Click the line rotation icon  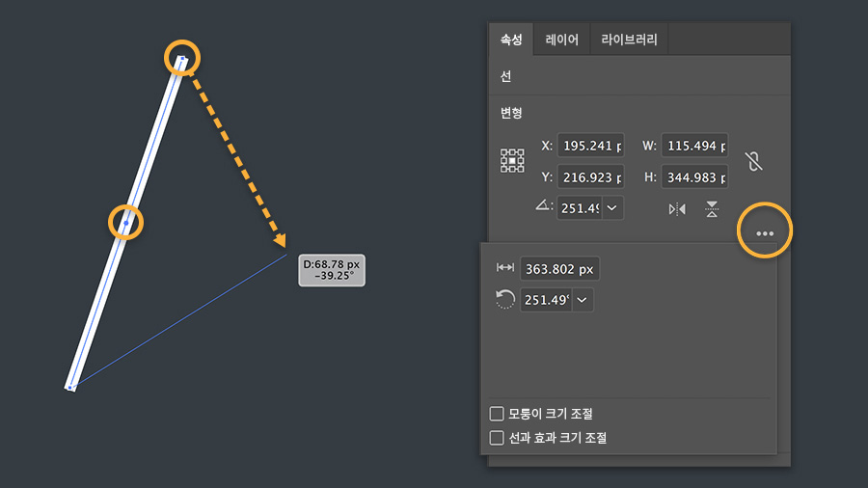pyautogui.click(x=504, y=300)
